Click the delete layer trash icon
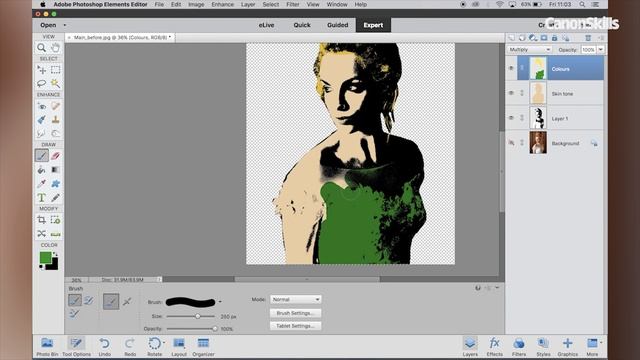 click(x=588, y=38)
